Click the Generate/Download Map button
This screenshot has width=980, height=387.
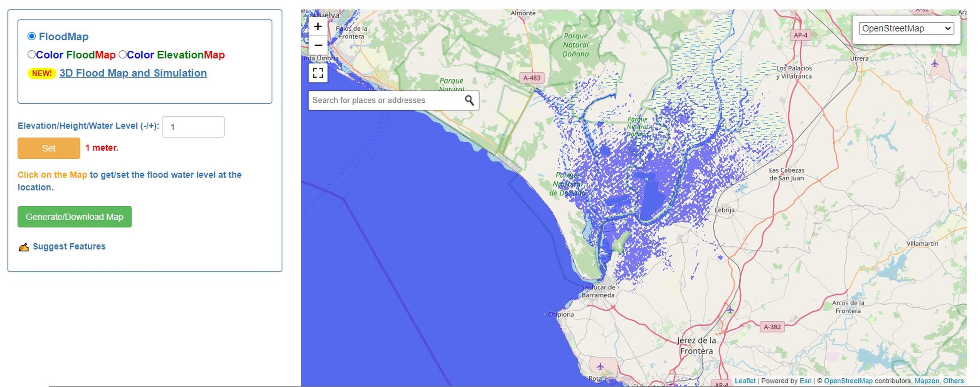[x=76, y=217]
